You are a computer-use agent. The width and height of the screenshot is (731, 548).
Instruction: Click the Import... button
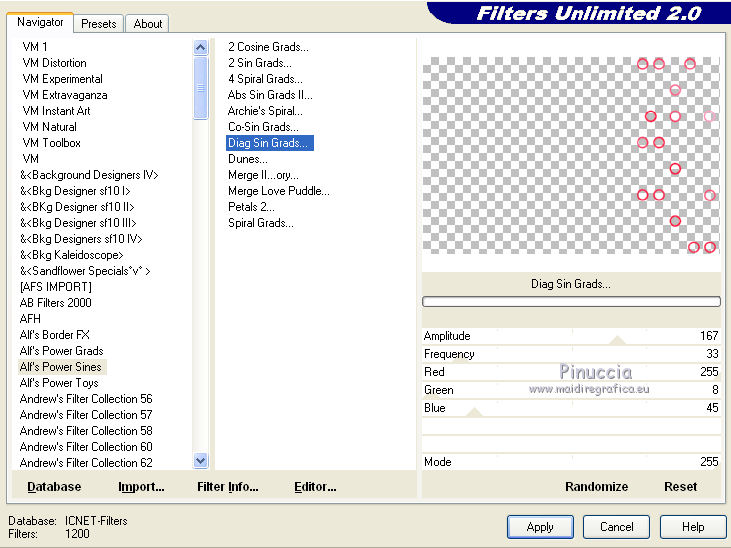tap(141, 487)
